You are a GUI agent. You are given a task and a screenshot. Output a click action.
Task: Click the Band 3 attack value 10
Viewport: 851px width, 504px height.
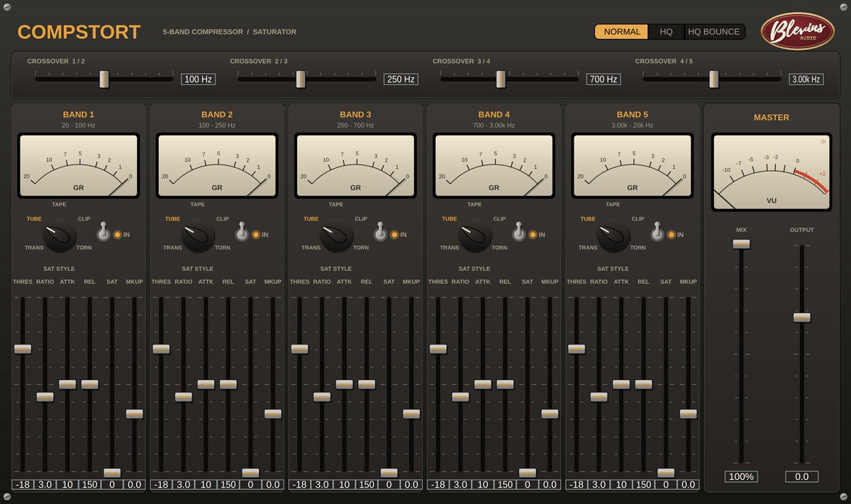click(x=344, y=485)
